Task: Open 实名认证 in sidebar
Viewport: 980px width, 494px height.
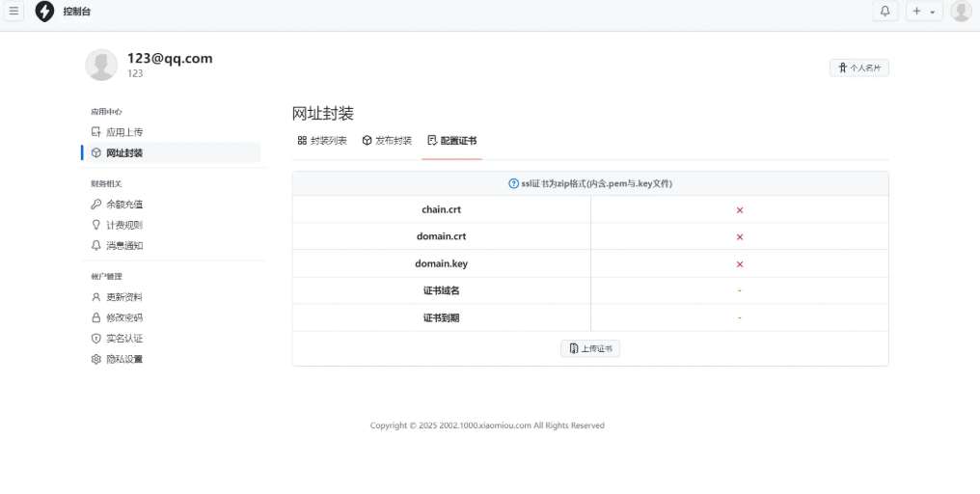Action: (123, 339)
